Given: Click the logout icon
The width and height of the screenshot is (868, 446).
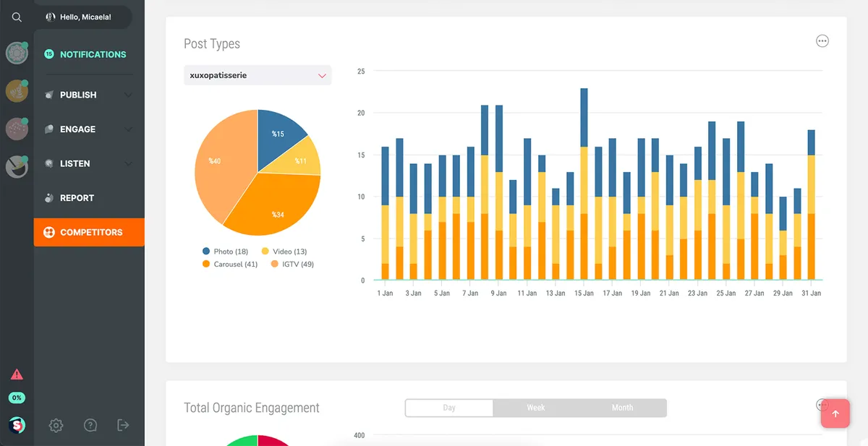Looking at the screenshot, I should pos(123,425).
